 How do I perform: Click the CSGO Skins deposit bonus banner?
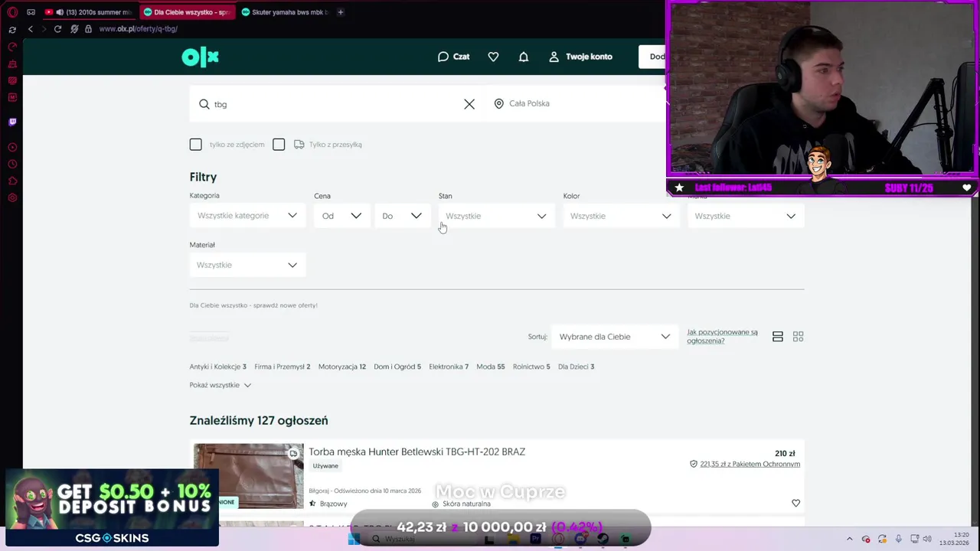point(112,507)
